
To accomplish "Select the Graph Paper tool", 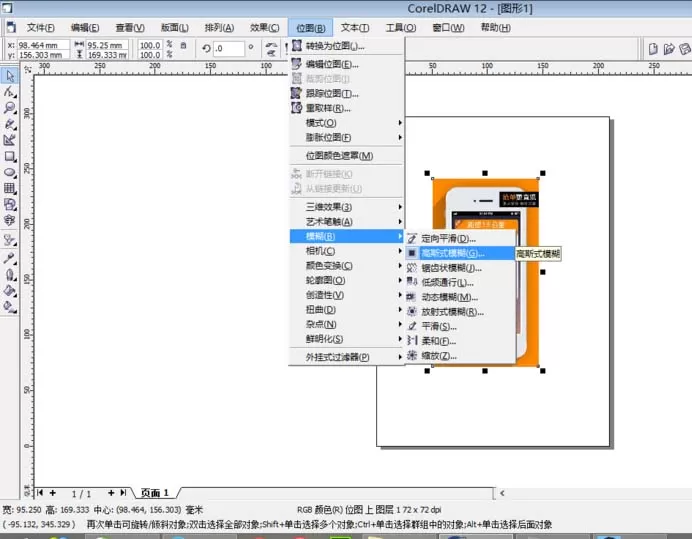I will 10,188.
